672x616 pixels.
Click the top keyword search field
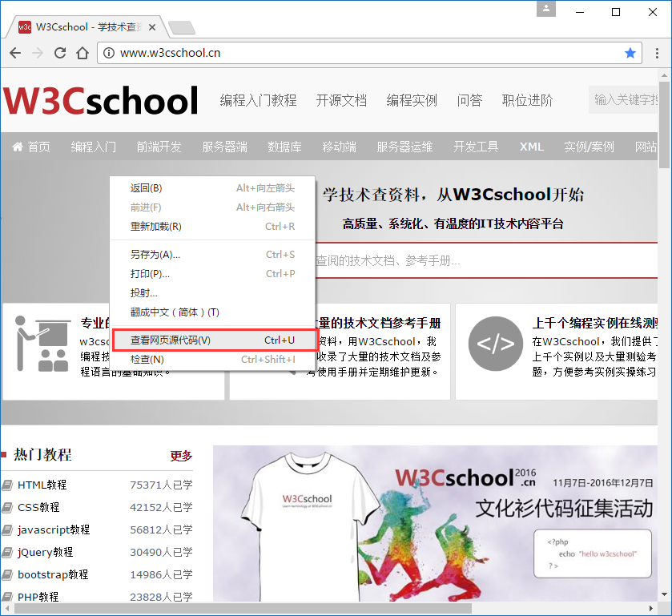623,100
